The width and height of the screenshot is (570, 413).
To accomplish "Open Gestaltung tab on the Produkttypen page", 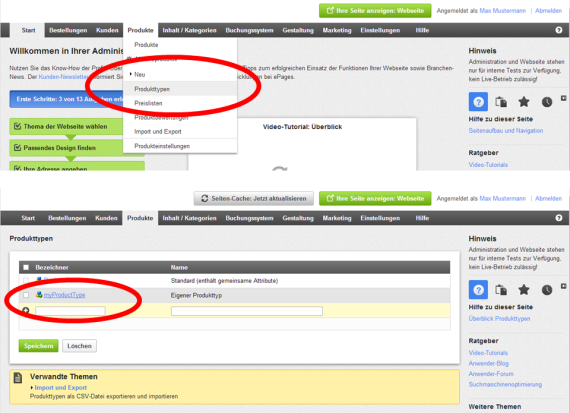I will pos(298,218).
